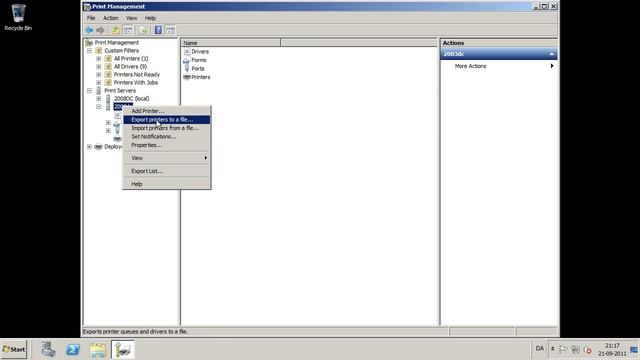Choose Properties... from context menu
This screenshot has width=640, height=360.
coord(167,145)
